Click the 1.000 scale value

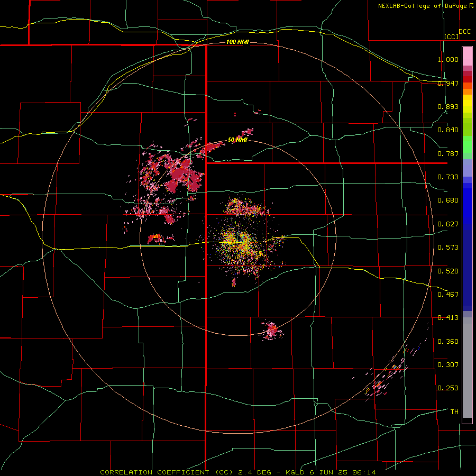(x=448, y=59)
